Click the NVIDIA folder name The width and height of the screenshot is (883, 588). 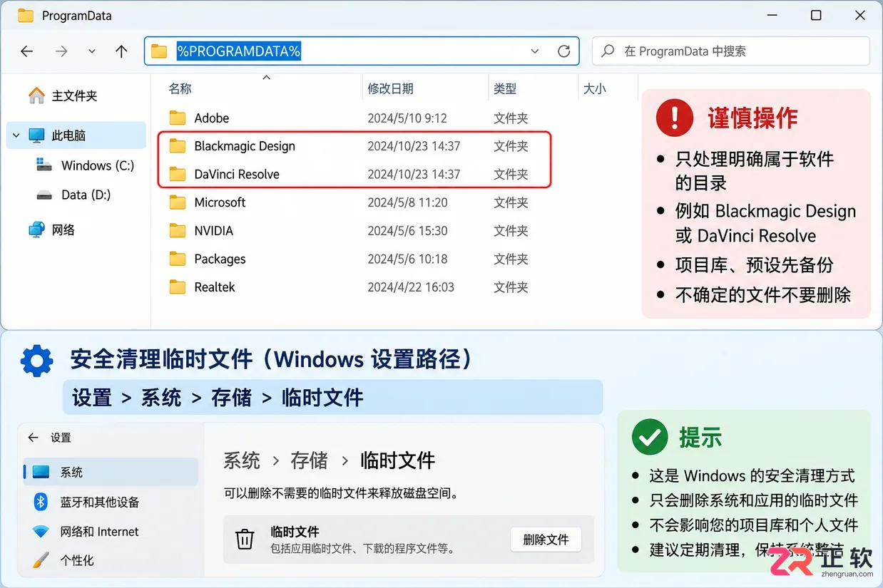pyautogui.click(x=214, y=230)
